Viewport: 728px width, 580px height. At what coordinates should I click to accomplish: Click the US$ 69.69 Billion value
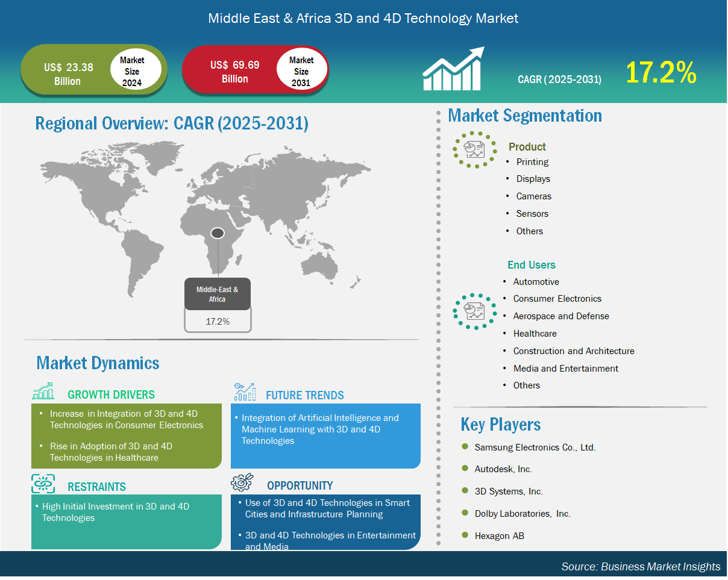235,72
